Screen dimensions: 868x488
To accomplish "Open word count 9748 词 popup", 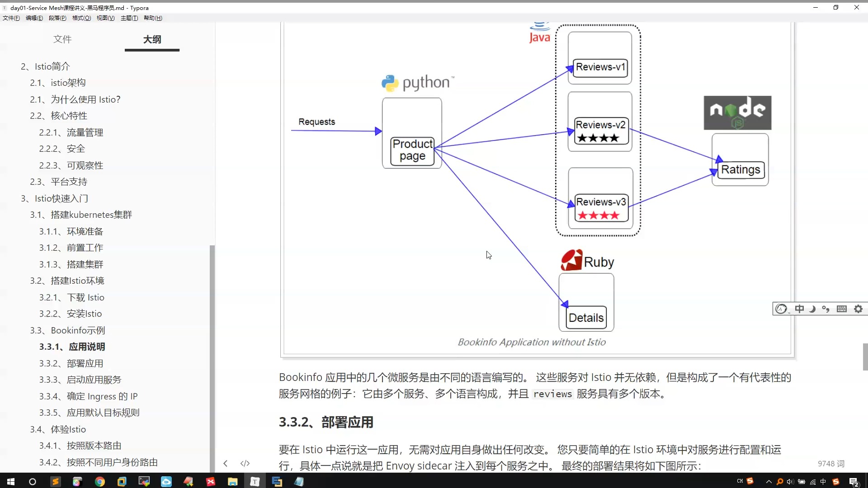I will click(830, 464).
